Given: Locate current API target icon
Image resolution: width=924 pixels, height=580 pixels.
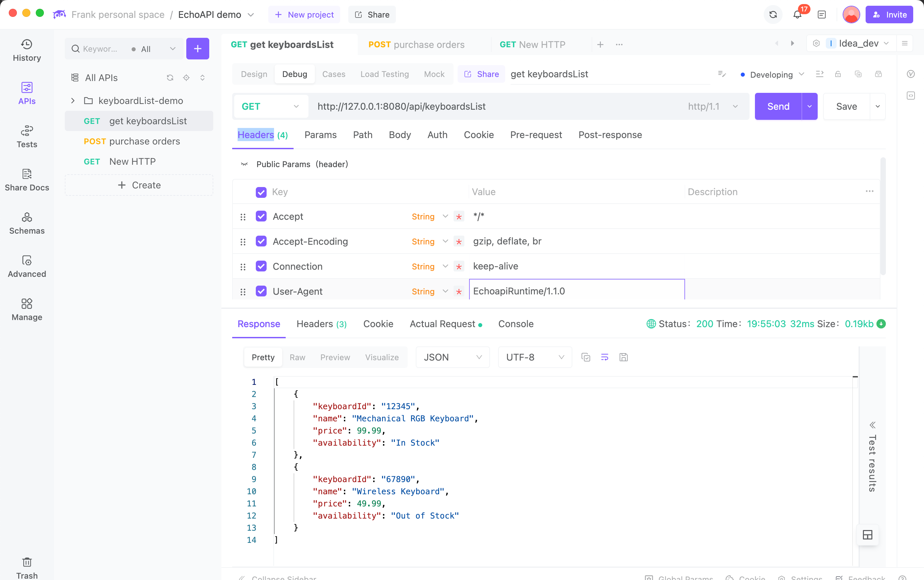Looking at the screenshot, I should point(186,78).
